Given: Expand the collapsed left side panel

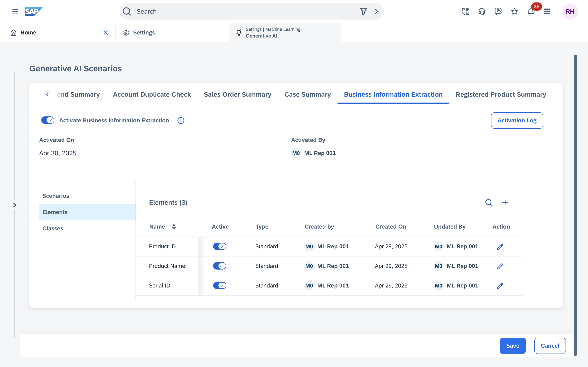Looking at the screenshot, I should point(14,205).
